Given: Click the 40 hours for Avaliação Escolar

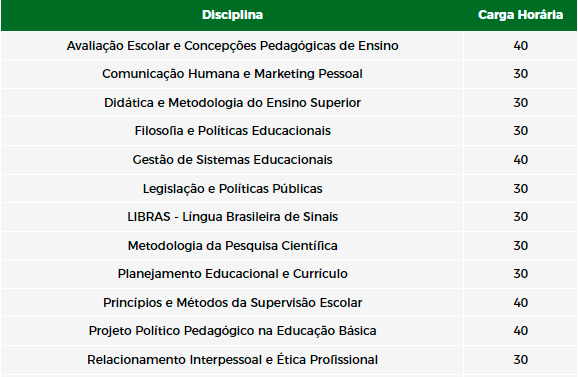Looking at the screenshot, I should [520, 46].
